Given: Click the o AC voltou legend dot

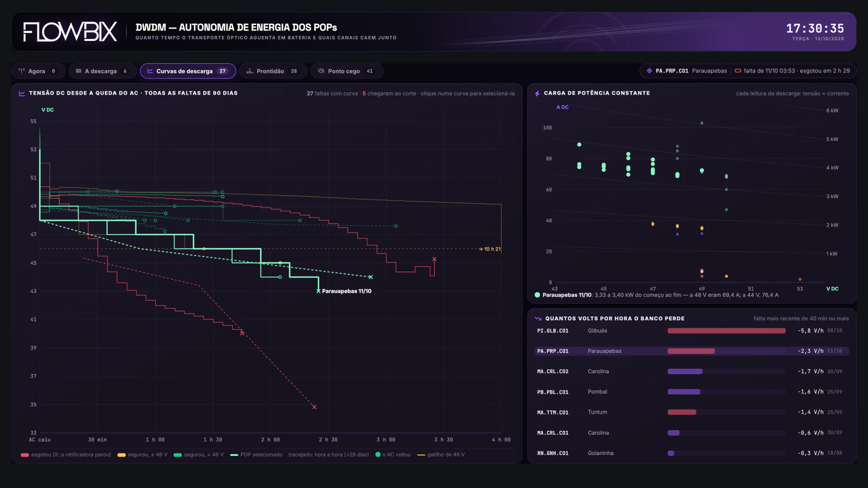Looking at the screenshot, I should click(378, 455).
